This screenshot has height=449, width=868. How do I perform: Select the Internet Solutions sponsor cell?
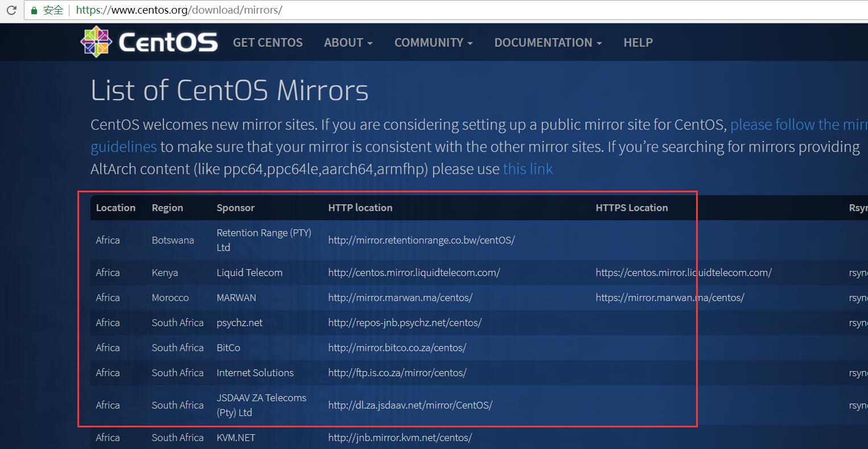coord(255,373)
